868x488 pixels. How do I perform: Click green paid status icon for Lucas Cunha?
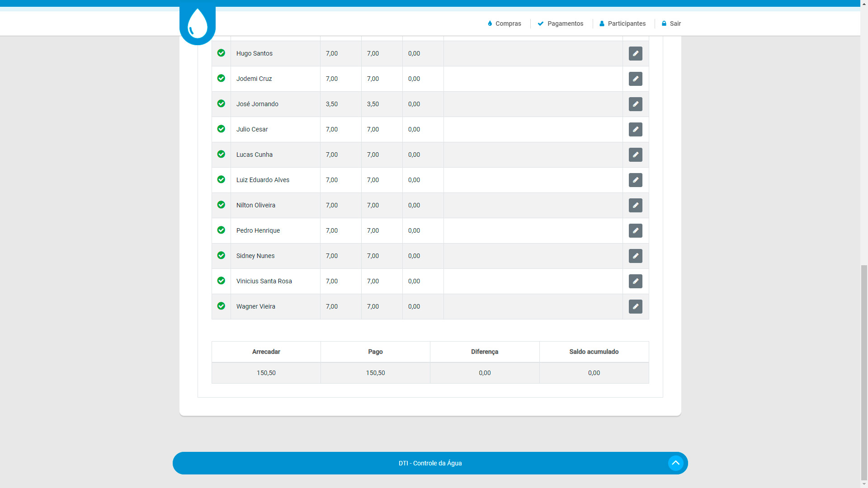coord(221,154)
